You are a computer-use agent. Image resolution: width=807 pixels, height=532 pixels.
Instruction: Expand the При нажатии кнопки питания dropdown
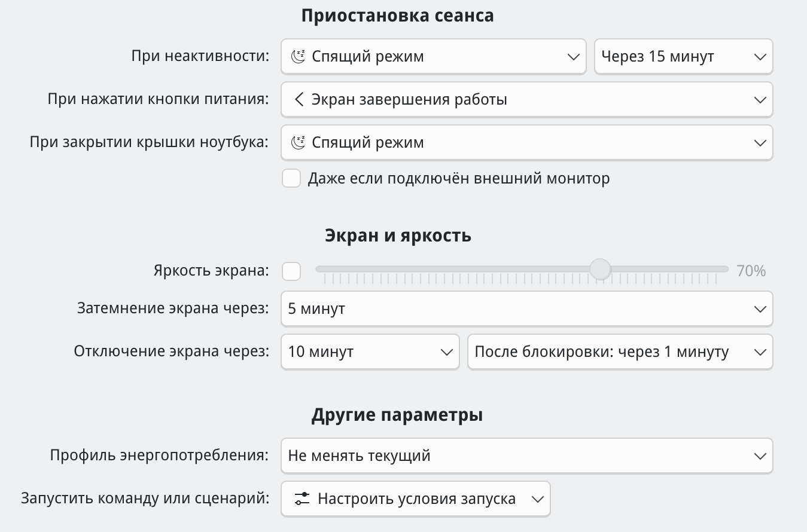526,99
